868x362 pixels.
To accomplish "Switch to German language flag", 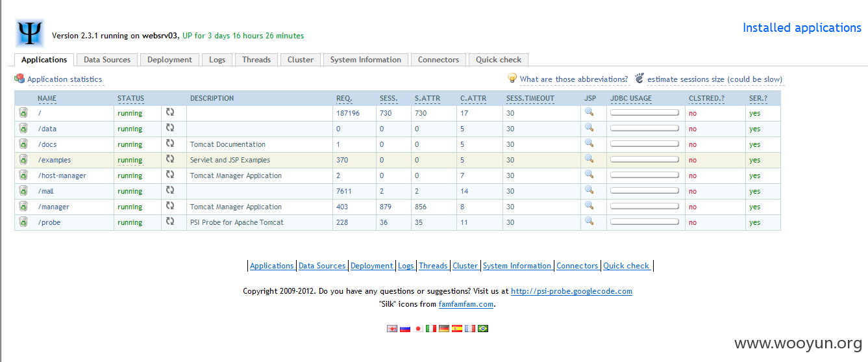I will (444, 329).
